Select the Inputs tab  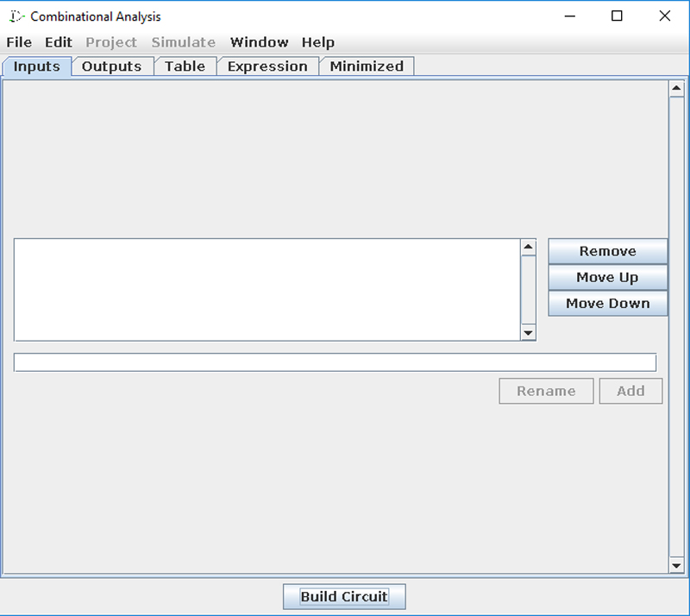pos(37,66)
